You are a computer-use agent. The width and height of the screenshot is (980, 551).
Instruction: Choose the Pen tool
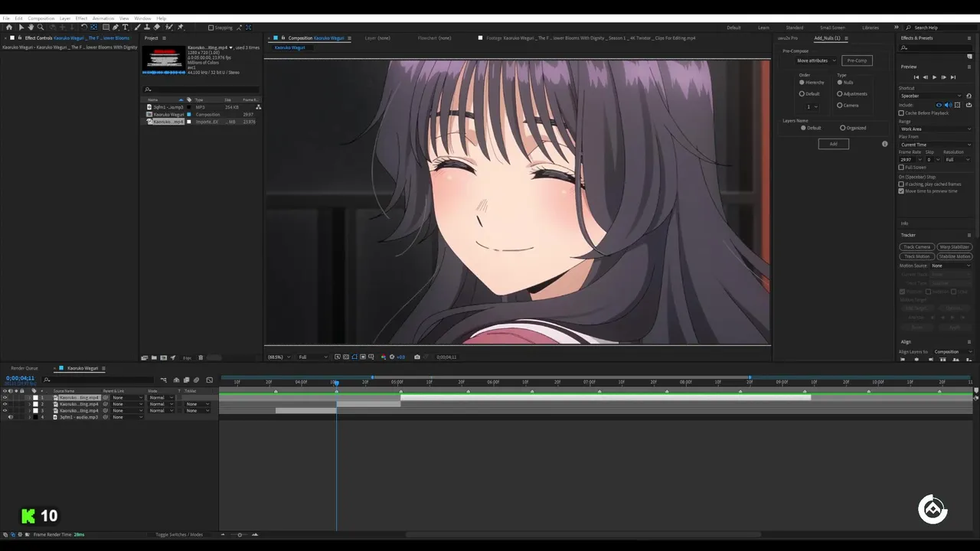point(116,27)
